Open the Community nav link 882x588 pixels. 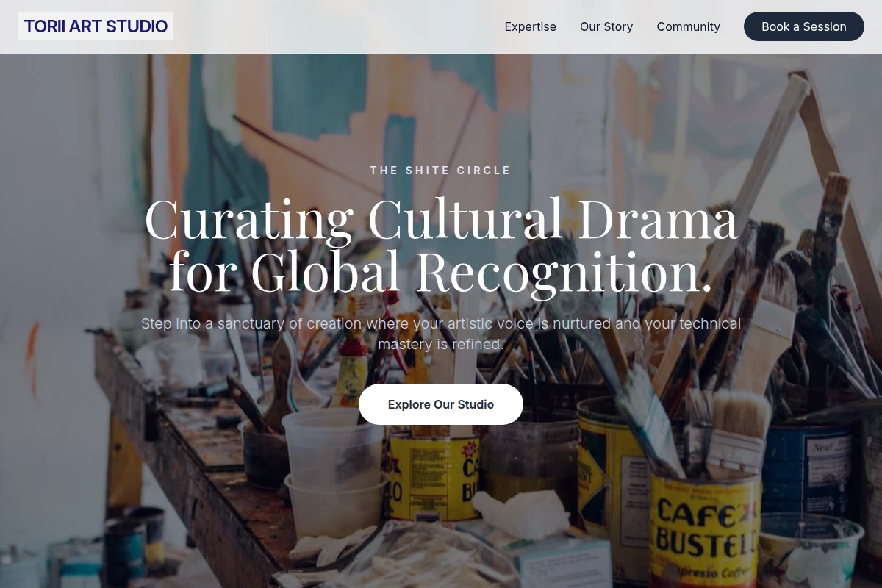pos(688,26)
